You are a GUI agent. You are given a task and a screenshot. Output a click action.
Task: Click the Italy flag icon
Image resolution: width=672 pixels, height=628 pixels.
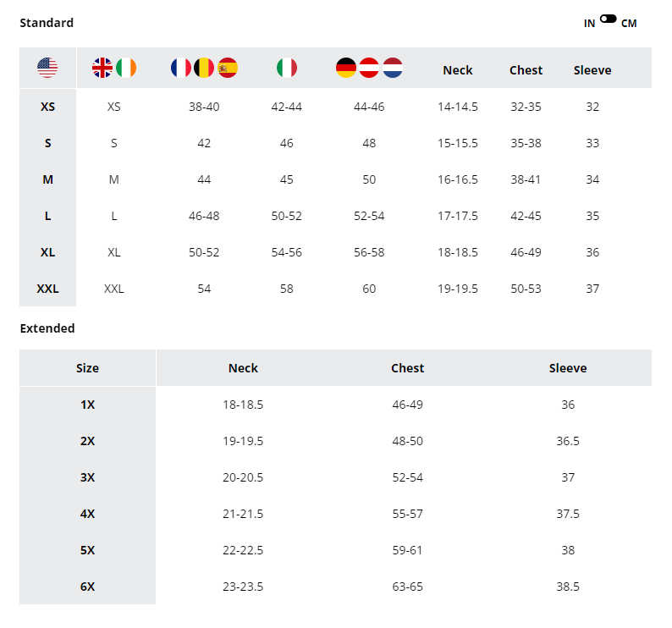[x=287, y=68]
